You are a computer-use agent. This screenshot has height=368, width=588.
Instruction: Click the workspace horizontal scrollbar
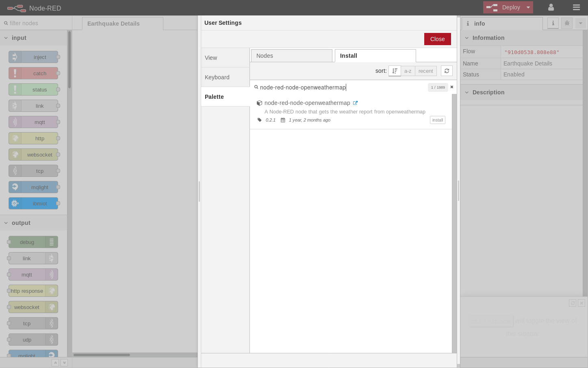pos(102,355)
